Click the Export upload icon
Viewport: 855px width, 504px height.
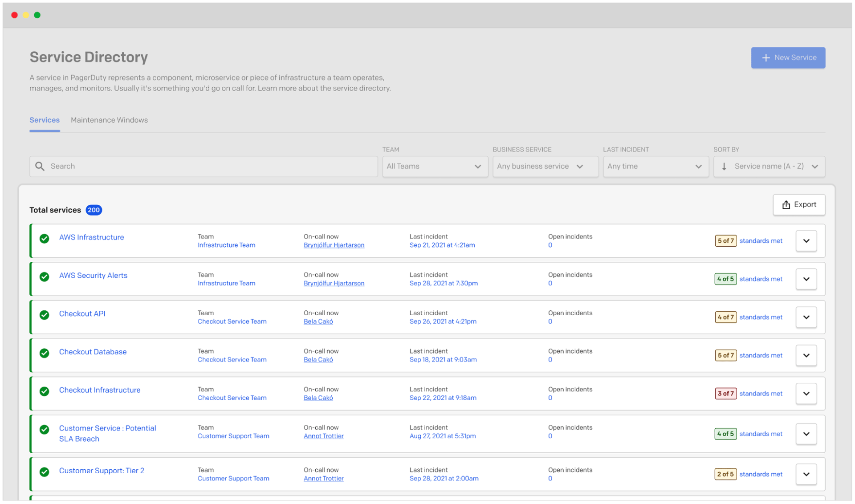point(786,204)
